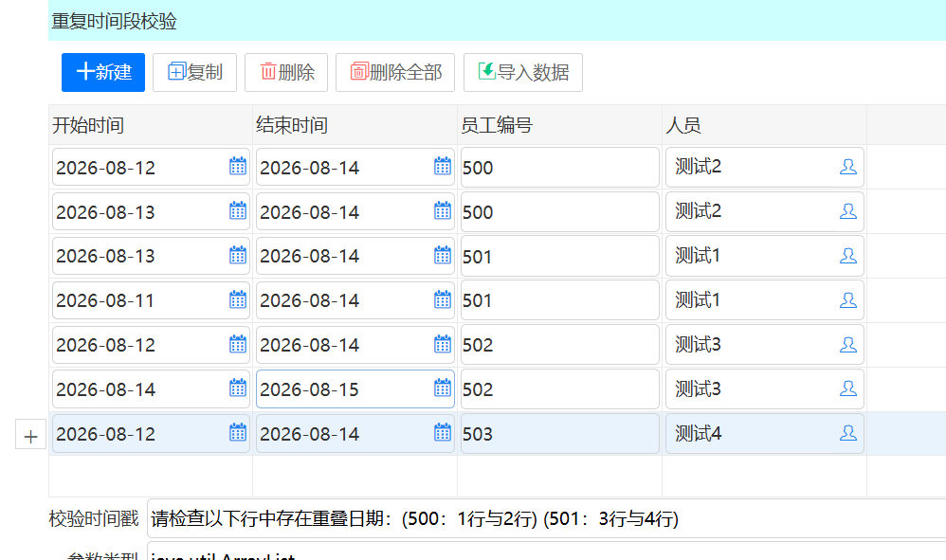The width and height of the screenshot is (946, 560).
Task: Click the 导入数据 button
Action: (x=523, y=72)
